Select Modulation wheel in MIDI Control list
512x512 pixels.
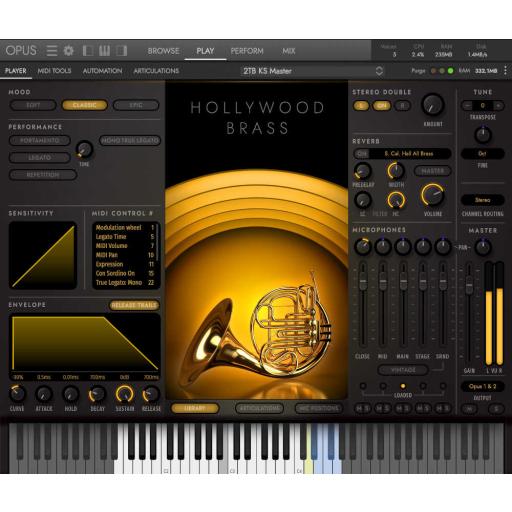(x=125, y=228)
